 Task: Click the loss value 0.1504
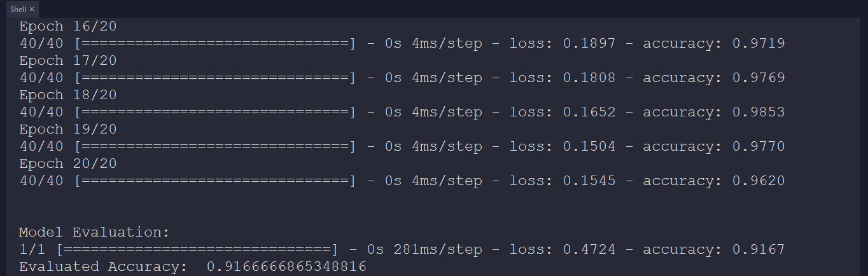(x=589, y=146)
